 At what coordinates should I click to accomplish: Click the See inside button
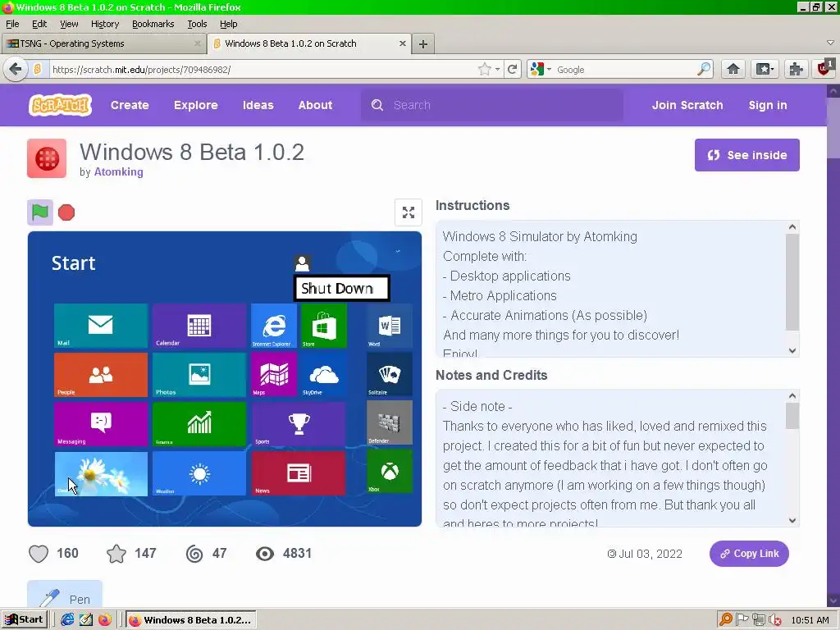(x=746, y=155)
